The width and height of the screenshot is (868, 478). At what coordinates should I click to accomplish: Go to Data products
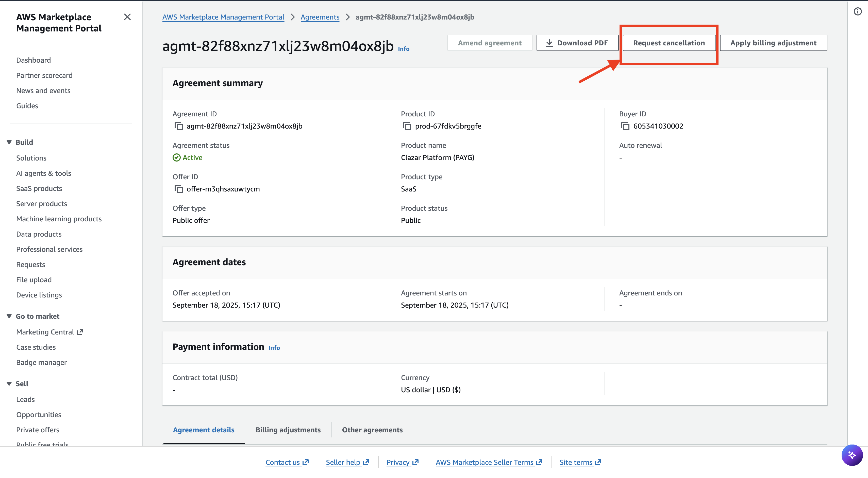coord(39,234)
